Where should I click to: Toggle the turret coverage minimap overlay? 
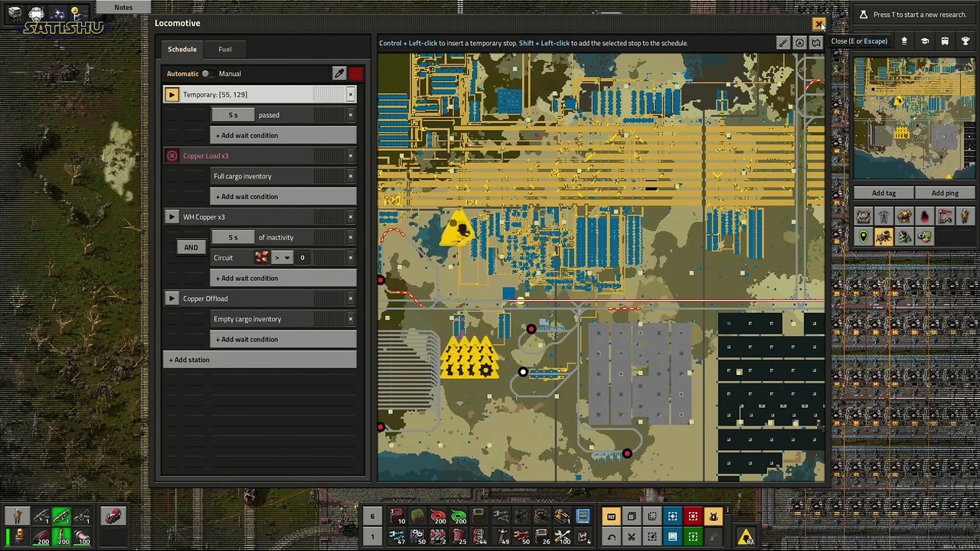coord(904,217)
